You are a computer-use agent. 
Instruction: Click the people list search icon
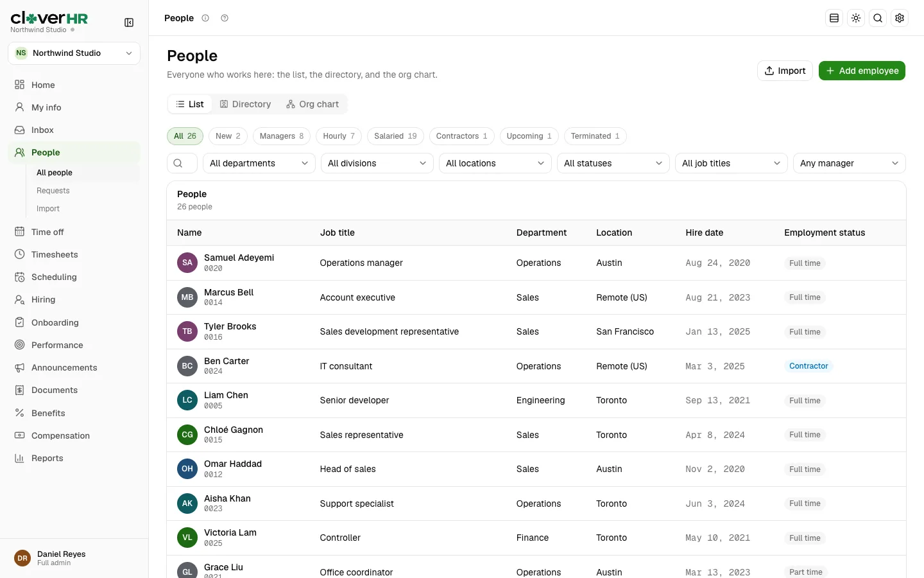pos(178,163)
